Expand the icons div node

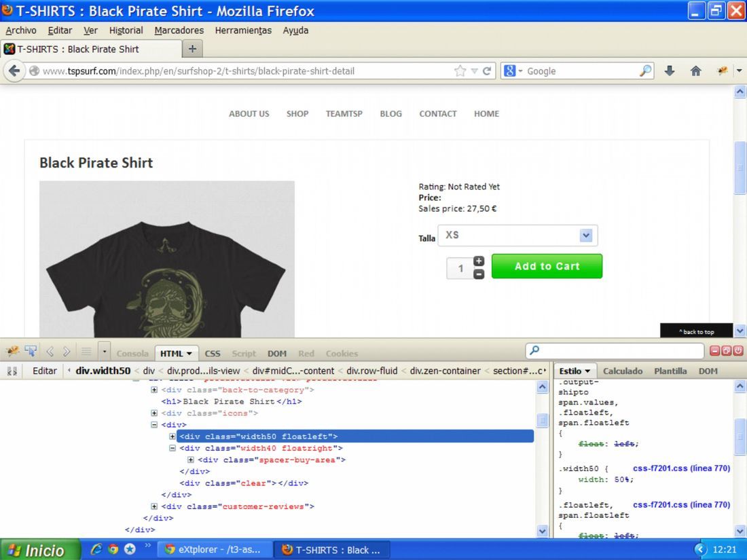[x=154, y=413]
